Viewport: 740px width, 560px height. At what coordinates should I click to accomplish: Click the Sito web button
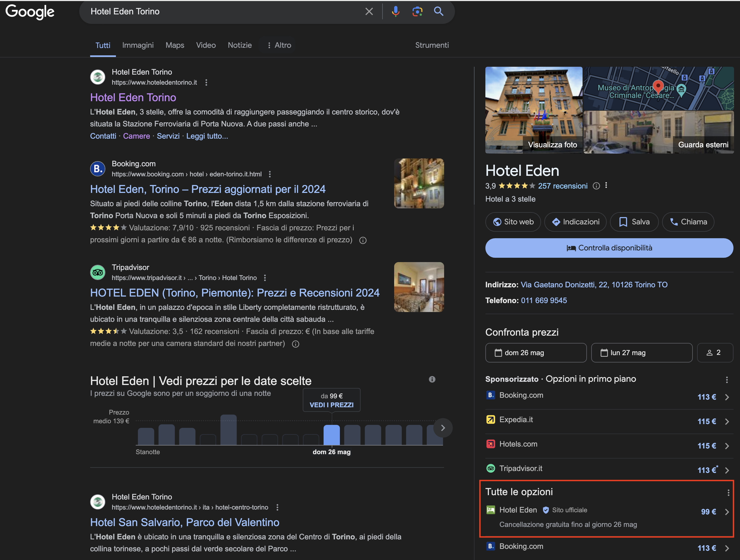click(x=513, y=222)
